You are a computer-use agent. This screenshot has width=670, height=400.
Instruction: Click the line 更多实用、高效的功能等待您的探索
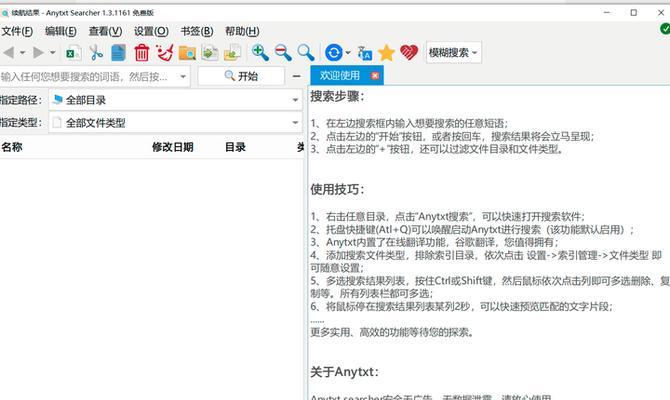392,332
